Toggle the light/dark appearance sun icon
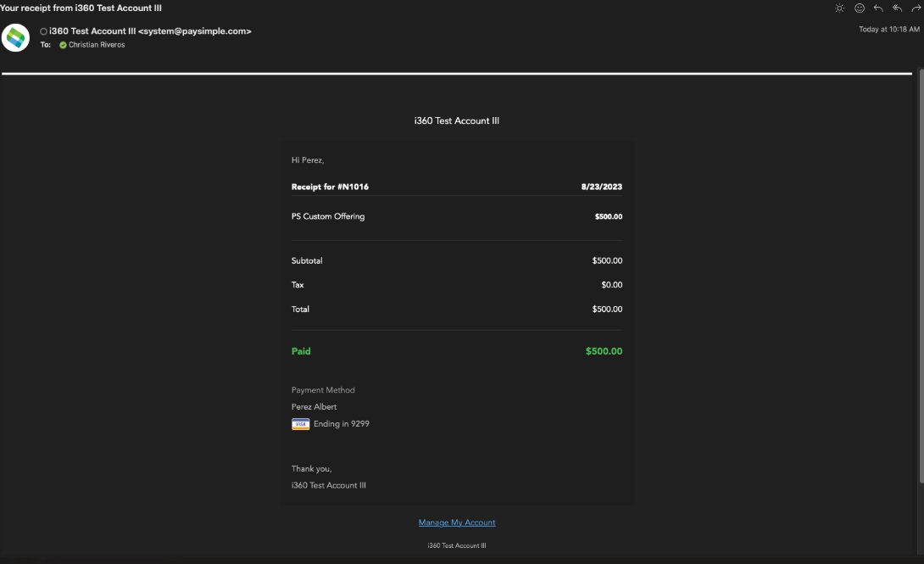 (839, 8)
